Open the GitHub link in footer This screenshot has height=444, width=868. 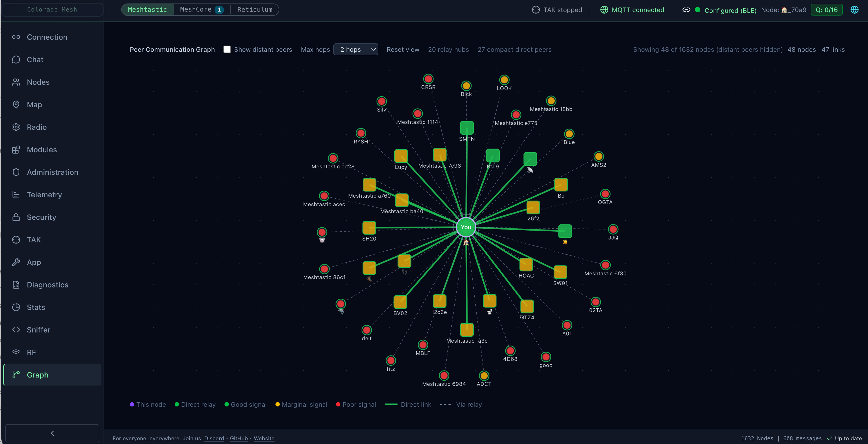pos(239,438)
